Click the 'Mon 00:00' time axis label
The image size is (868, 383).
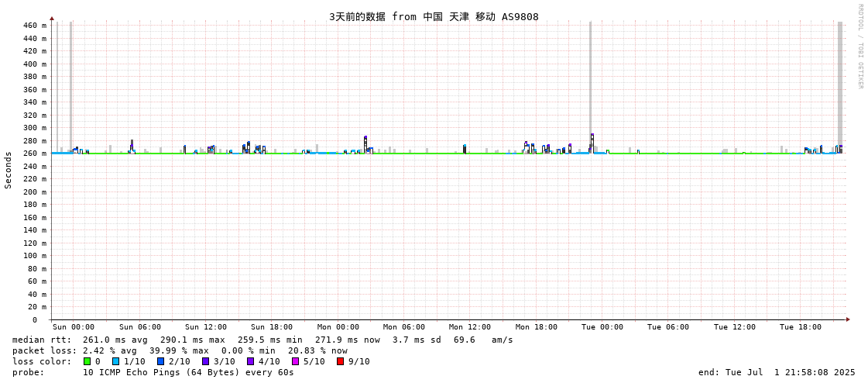tap(338, 327)
